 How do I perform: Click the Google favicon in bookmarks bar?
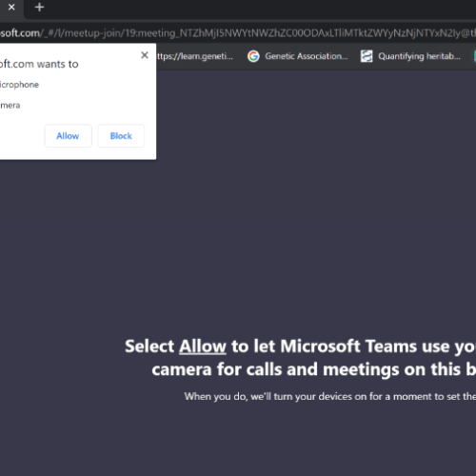coord(253,56)
